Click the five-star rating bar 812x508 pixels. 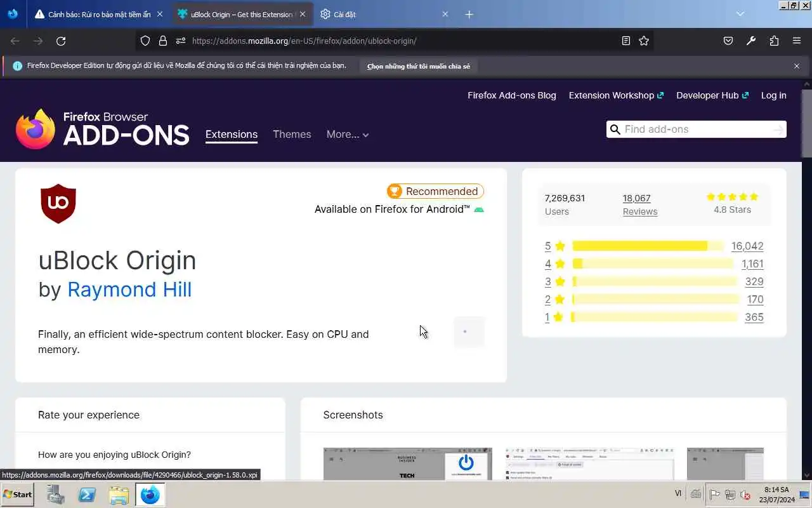pos(648,246)
